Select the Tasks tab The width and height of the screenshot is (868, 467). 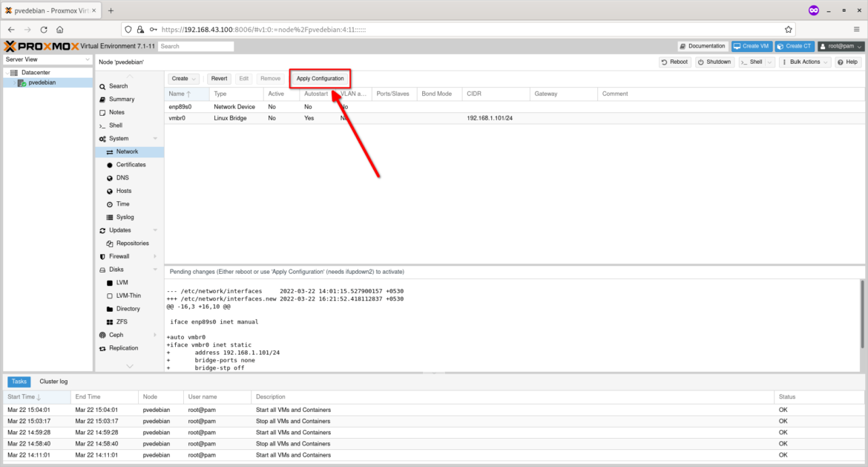point(19,382)
